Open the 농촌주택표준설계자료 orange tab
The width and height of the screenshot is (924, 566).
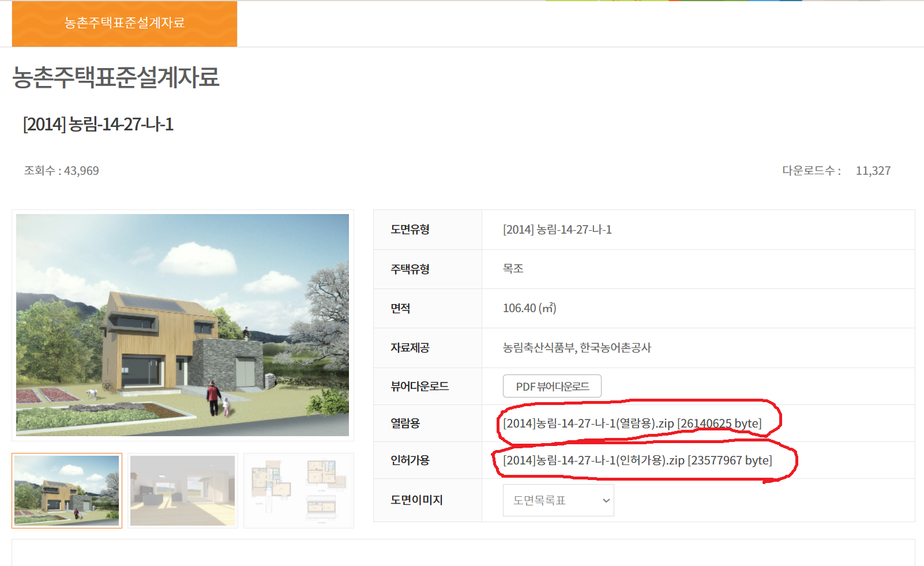125,24
